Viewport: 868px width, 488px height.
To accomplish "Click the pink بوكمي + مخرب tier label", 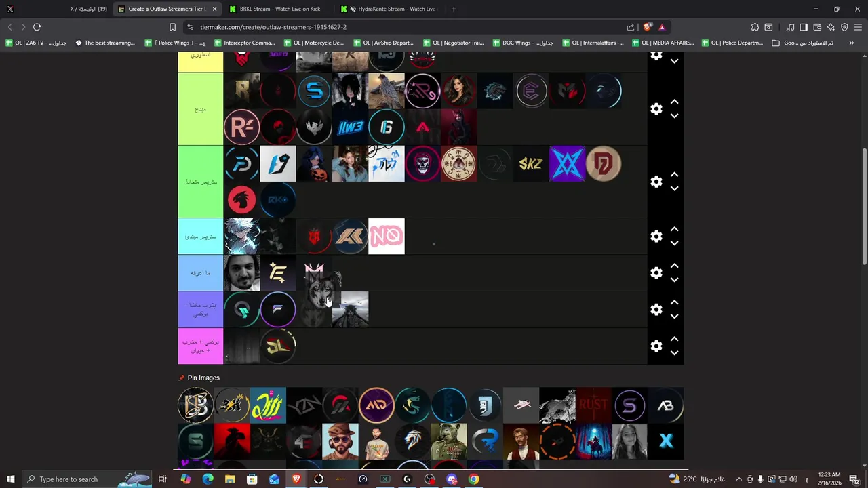I will point(201,346).
